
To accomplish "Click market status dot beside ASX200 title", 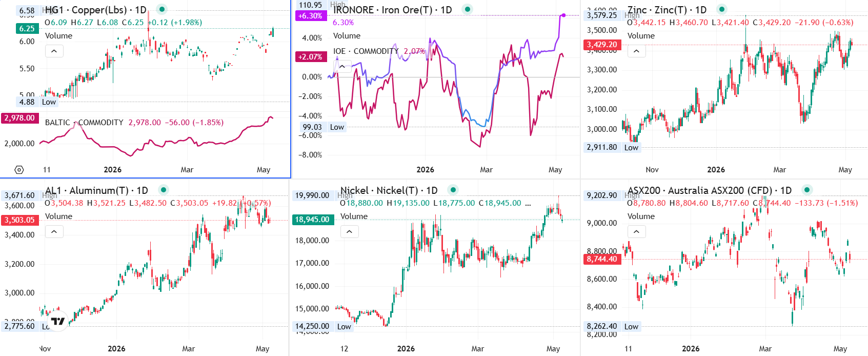I will pyautogui.click(x=807, y=190).
